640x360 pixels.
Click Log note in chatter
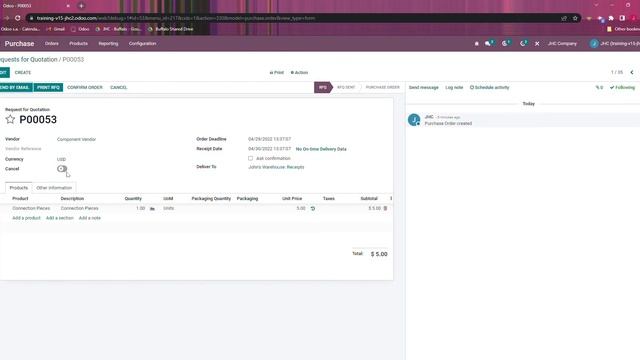tap(454, 87)
